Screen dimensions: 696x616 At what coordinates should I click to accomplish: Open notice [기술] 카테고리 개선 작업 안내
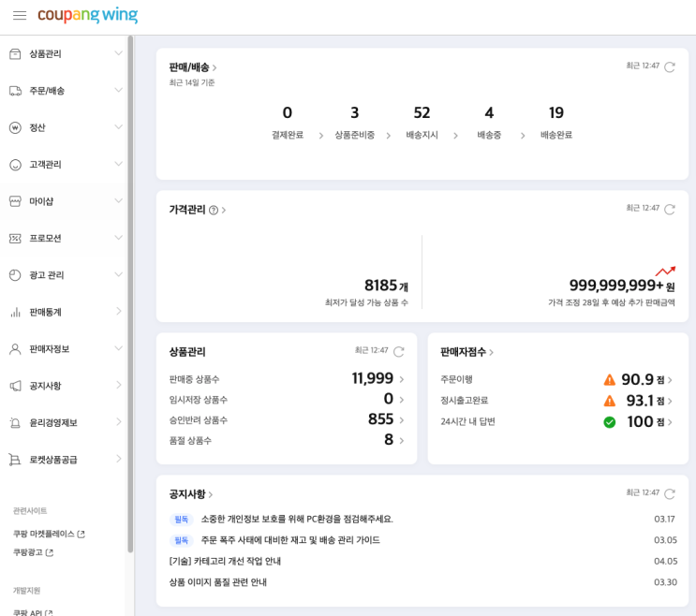[x=225, y=561]
